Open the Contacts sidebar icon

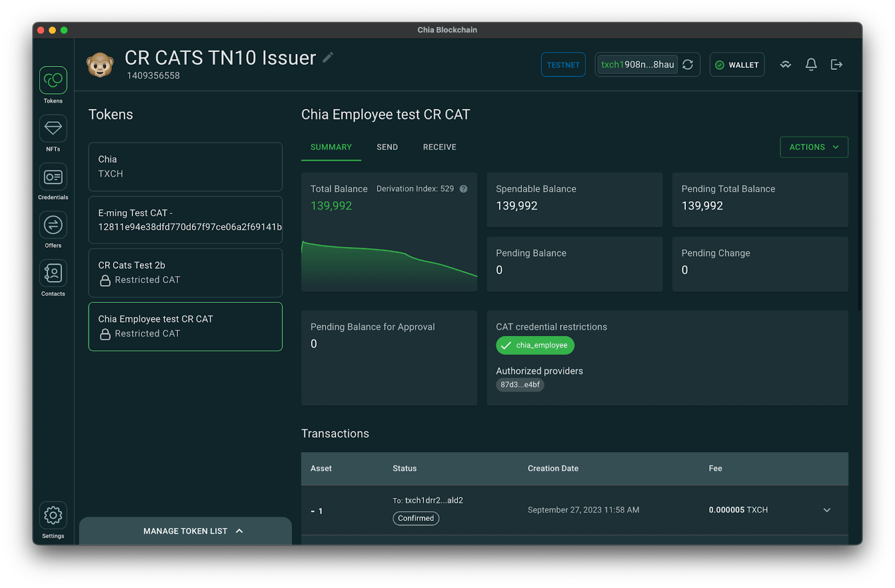pos(53,273)
